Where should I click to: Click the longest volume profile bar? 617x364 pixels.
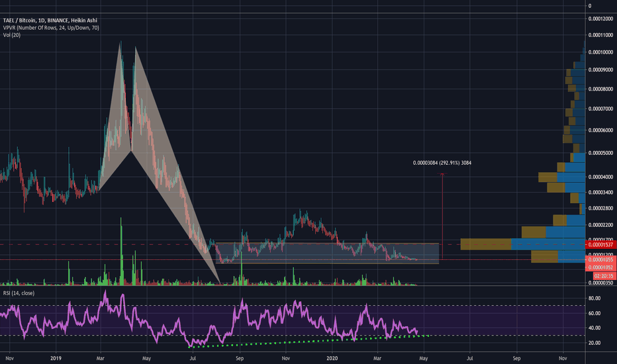coord(523,244)
